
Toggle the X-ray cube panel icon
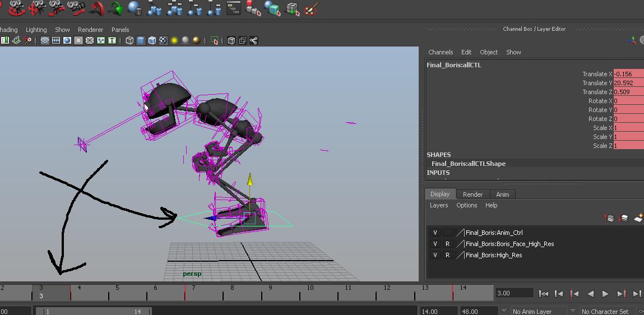coord(231,41)
